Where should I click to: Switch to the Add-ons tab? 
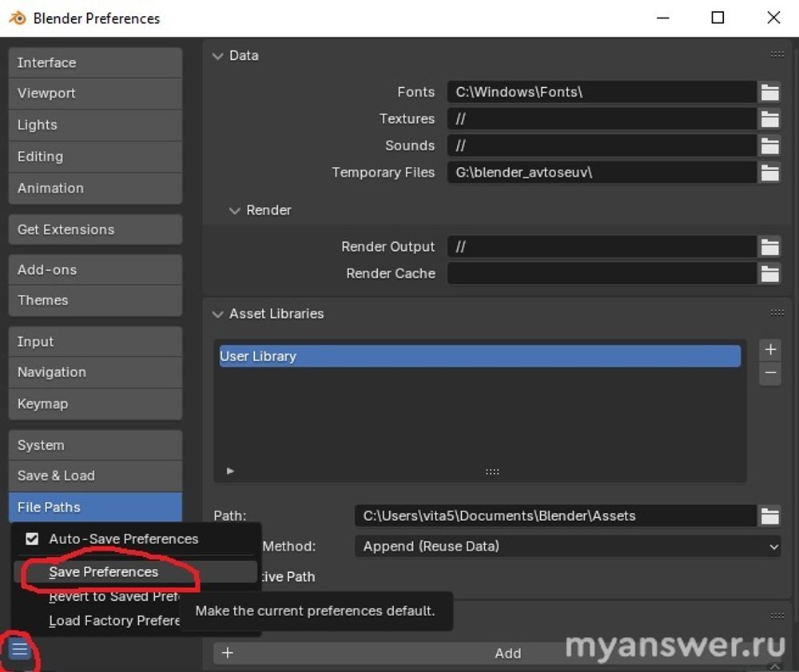click(x=95, y=270)
